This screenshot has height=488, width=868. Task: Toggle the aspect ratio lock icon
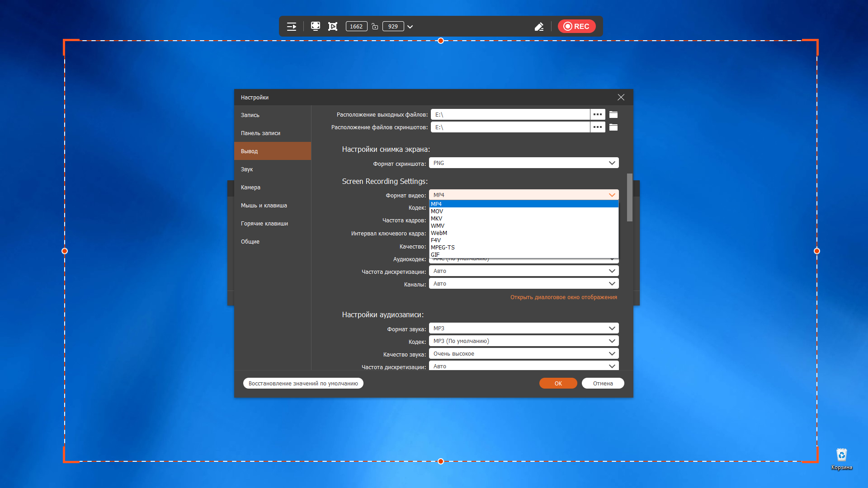tap(375, 27)
